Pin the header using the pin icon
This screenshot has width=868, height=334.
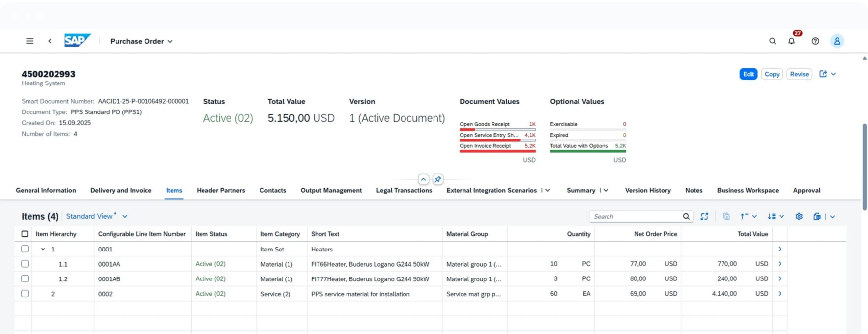click(x=437, y=179)
